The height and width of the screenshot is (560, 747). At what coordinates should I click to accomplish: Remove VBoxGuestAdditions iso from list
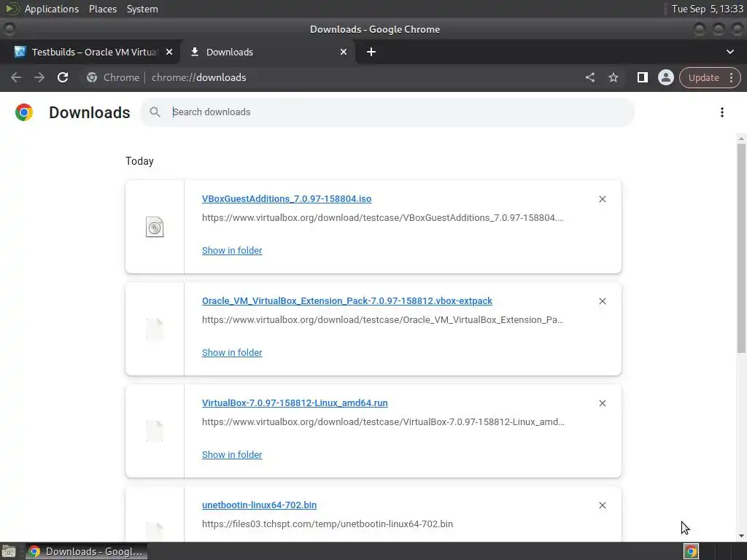click(602, 199)
